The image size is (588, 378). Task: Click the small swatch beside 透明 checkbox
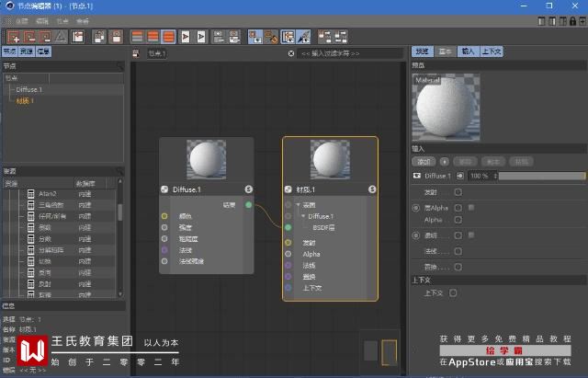point(471,235)
